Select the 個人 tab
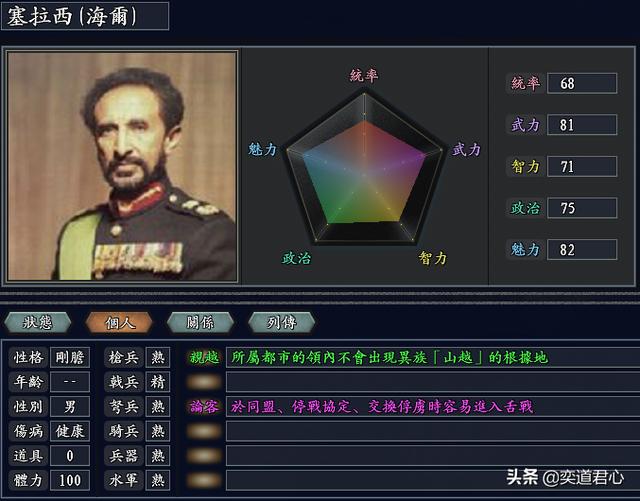 (x=119, y=323)
